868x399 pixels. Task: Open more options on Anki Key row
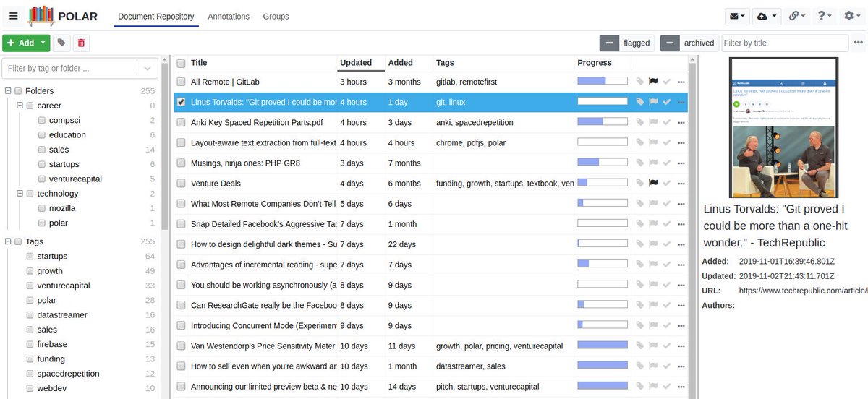tap(681, 122)
